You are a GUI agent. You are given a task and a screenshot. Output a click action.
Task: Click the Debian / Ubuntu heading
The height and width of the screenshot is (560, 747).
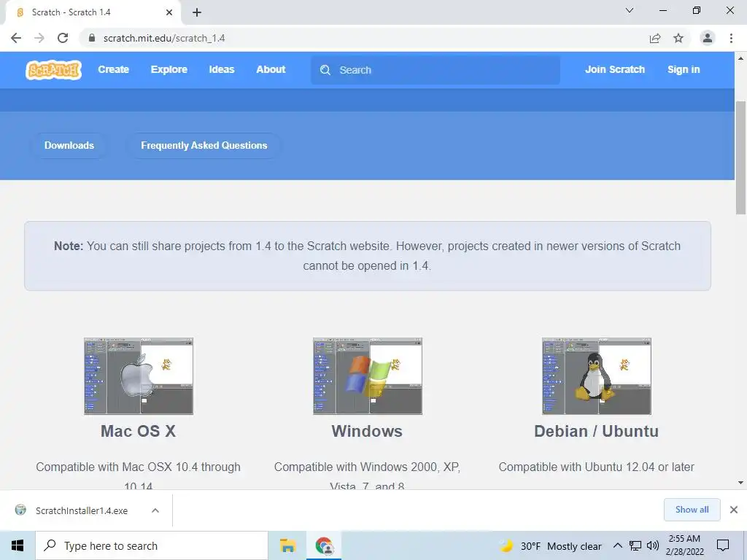point(597,431)
